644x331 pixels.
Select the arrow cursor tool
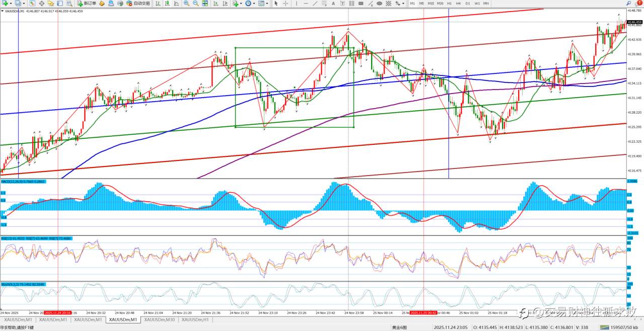click(276, 3)
